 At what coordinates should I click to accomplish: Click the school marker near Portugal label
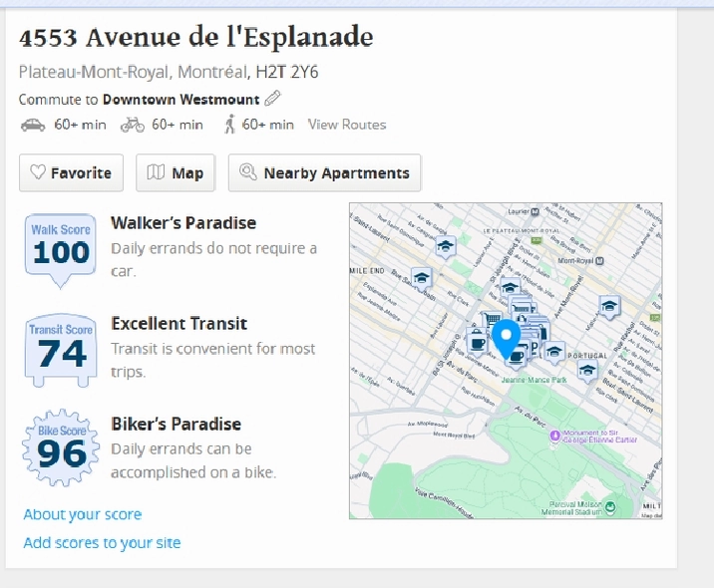click(x=554, y=353)
